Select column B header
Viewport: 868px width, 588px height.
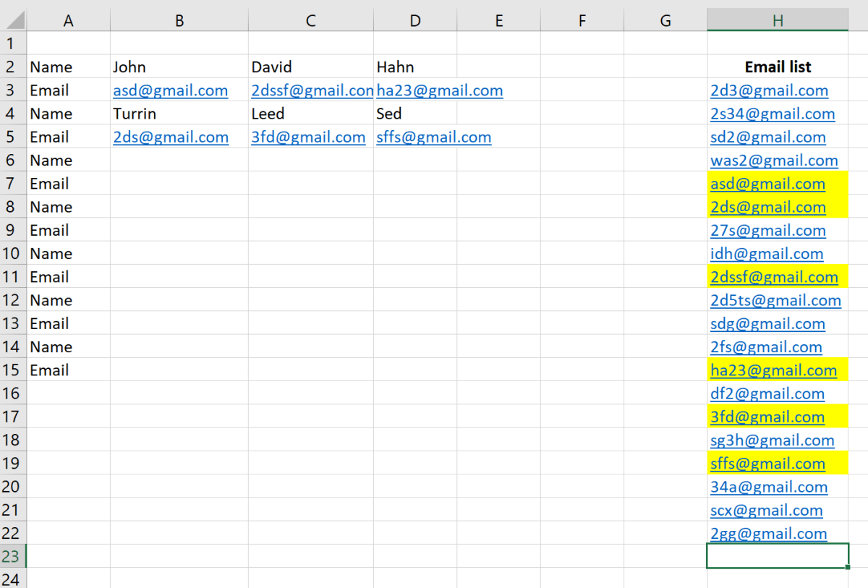point(179,20)
